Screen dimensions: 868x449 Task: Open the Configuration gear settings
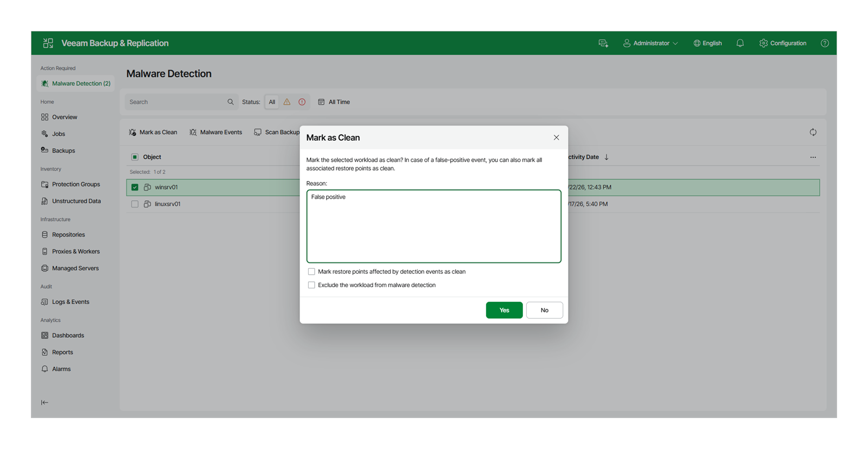coord(783,43)
